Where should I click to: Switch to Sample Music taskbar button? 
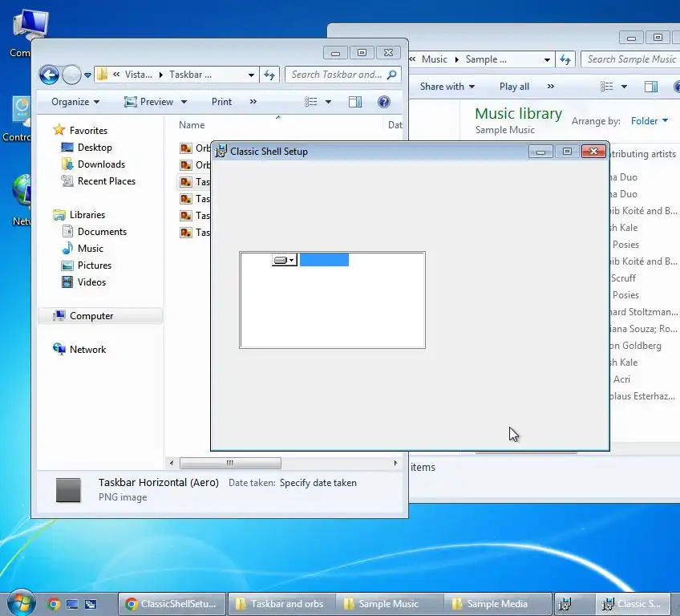click(390, 604)
